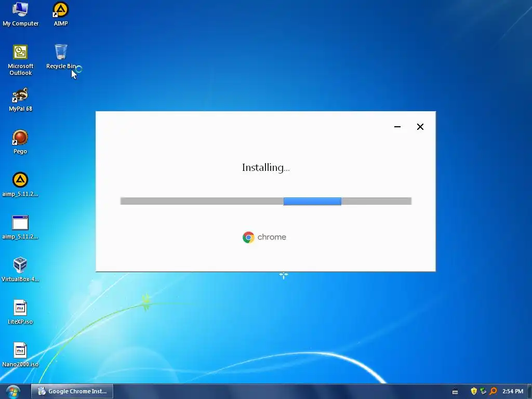Select the Nano2000.iso file
The image size is (532, 399).
pyautogui.click(x=20, y=355)
